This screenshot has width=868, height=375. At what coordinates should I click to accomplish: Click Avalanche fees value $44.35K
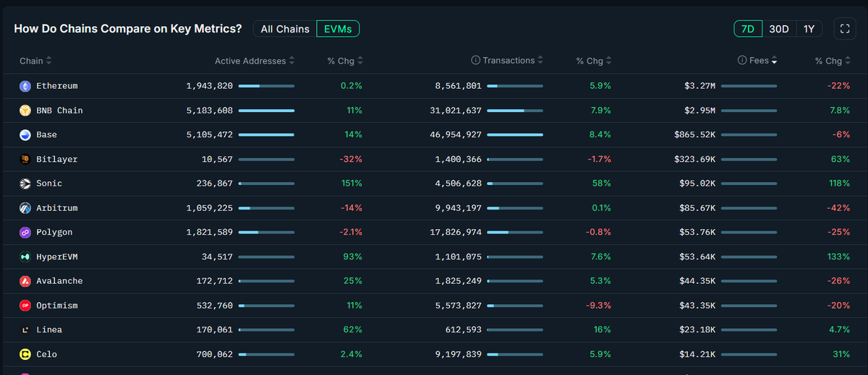(x=697, y=281)
